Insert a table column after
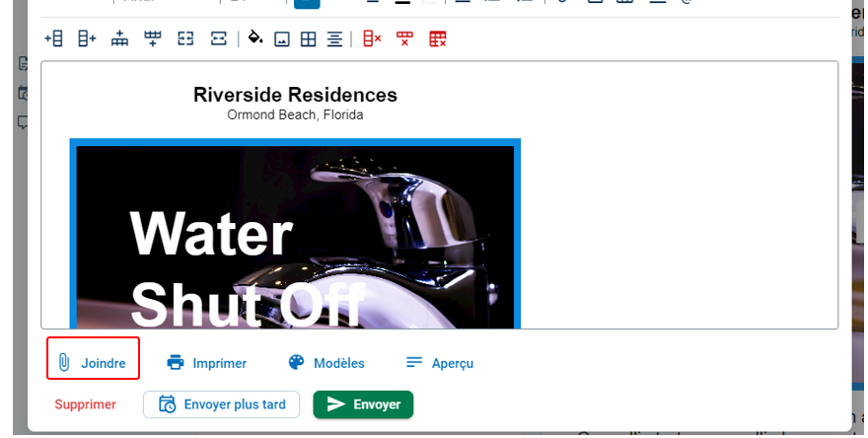This screenshot has width=868, height=438. [87, 38]
